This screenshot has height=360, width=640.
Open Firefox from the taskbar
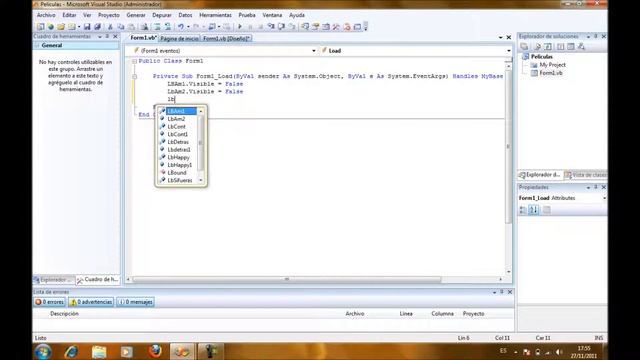(x=155, y=351)
